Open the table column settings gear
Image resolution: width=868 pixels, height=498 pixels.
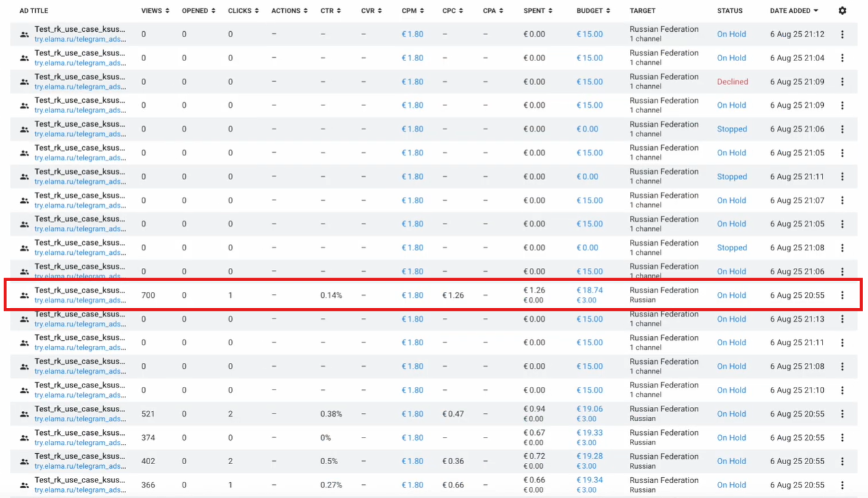coord(842,10)
